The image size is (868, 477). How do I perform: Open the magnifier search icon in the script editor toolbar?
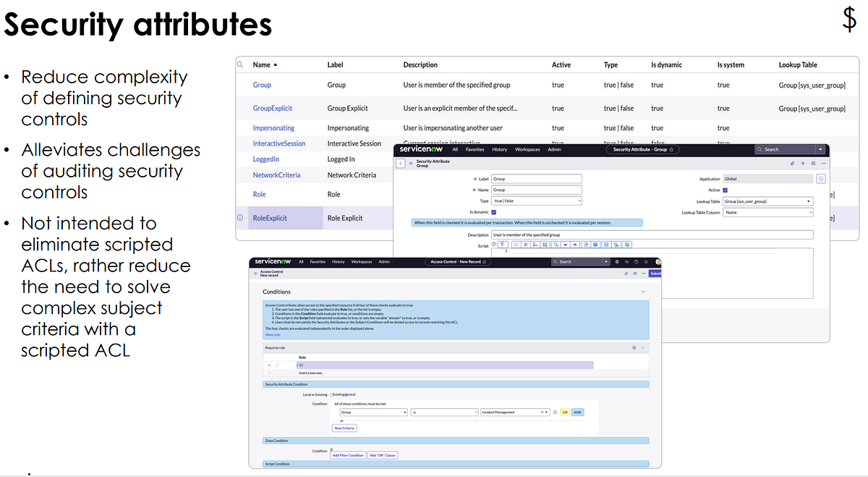[556, 245]
